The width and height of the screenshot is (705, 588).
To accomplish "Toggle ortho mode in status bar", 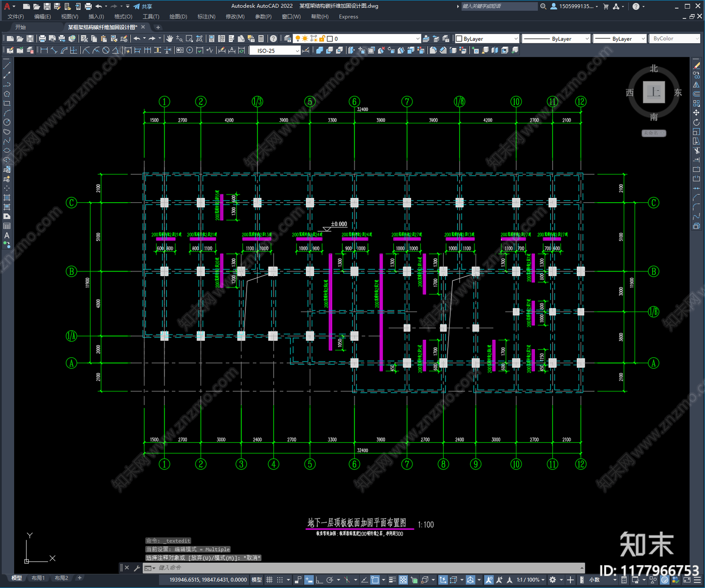I will 319,580.
